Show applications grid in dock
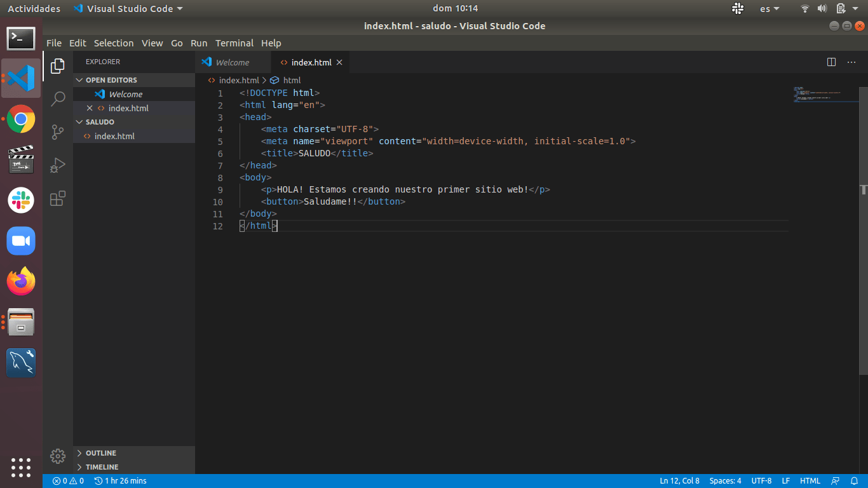Image resolution: width=868 pixels, height=488 pixels. 21,467
